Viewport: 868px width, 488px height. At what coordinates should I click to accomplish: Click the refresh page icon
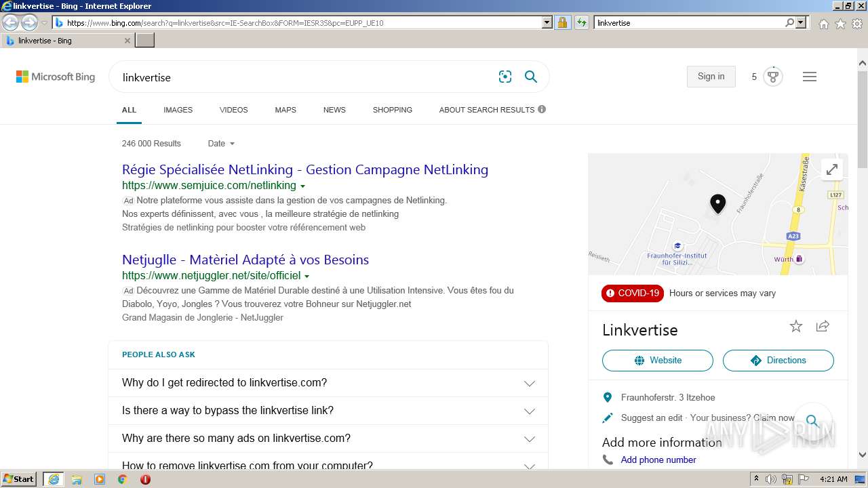click(x=581, y=22)
